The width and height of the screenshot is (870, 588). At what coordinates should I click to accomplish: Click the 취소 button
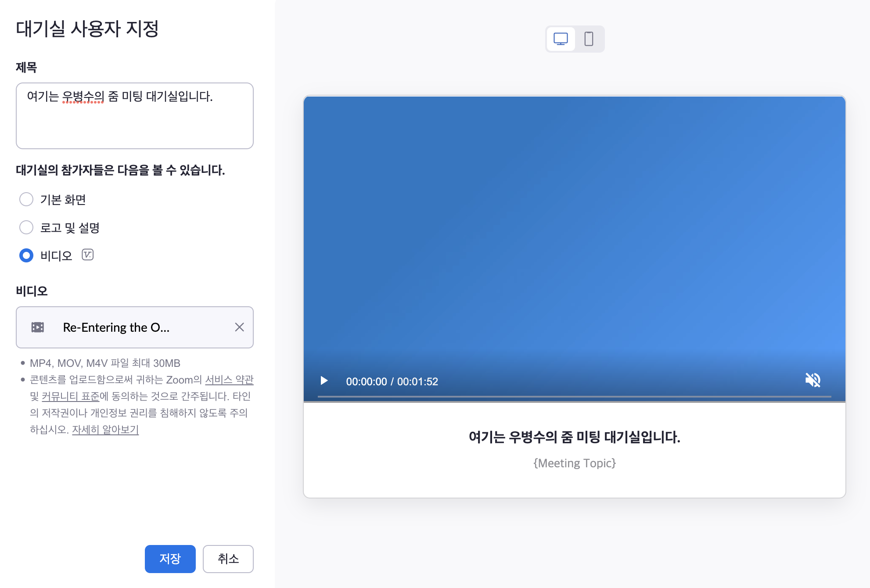pos(228,559)
